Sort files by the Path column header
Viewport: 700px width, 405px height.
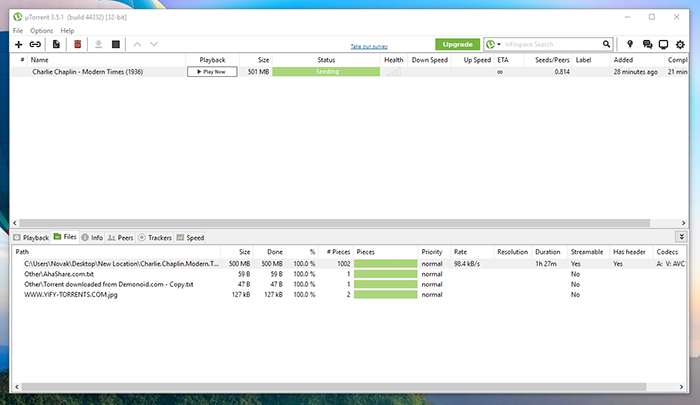117,252
